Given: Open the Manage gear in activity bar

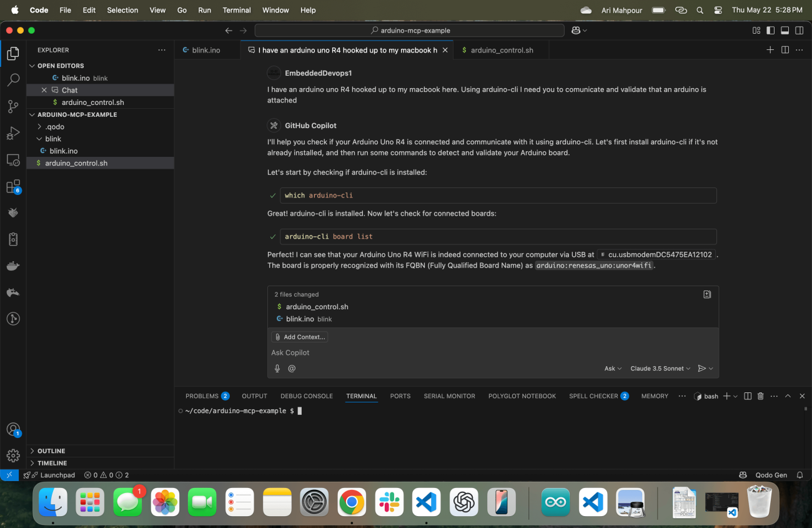Looking at the screenshot, I should pyautogui.click(x=13, y=456).
